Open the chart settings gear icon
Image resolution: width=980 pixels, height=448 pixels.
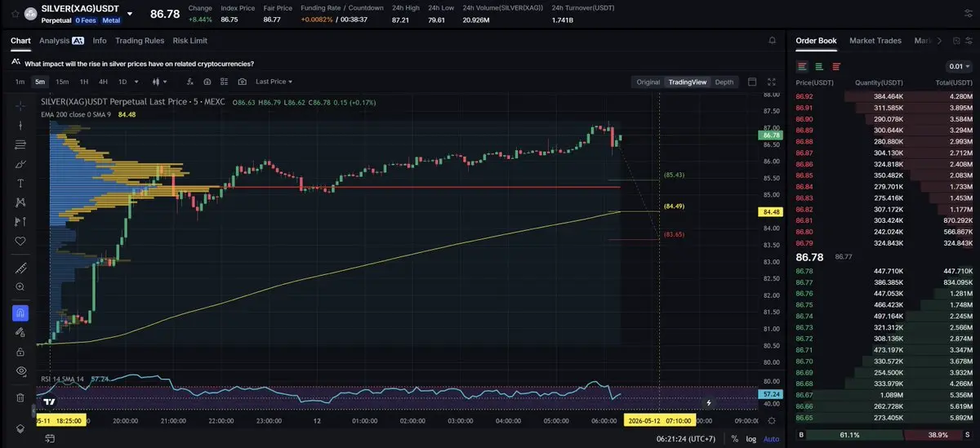tap(773, 419)
